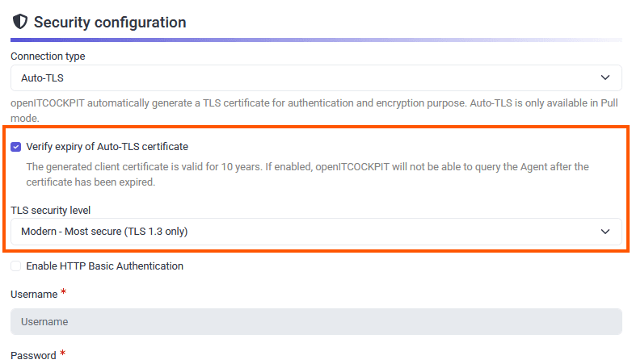The height and width of the screenshot is (364, 632).
Task: Click the red asterisk next to Password
Action: click(x=62, y=354)
